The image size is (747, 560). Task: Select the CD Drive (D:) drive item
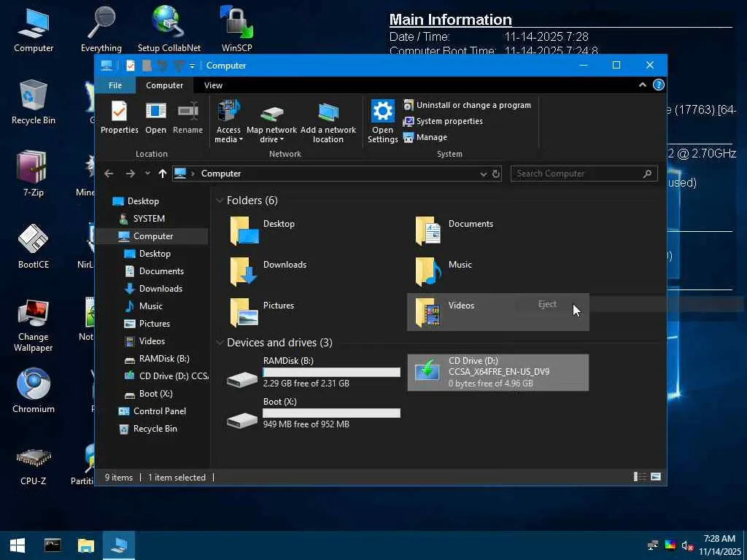coord(498,372)
